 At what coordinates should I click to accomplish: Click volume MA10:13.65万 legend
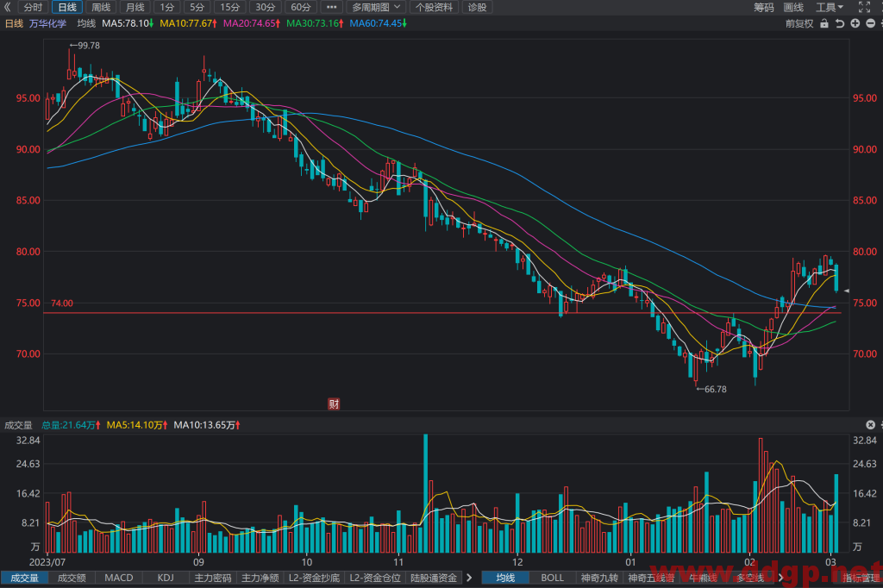pos(207,425)
